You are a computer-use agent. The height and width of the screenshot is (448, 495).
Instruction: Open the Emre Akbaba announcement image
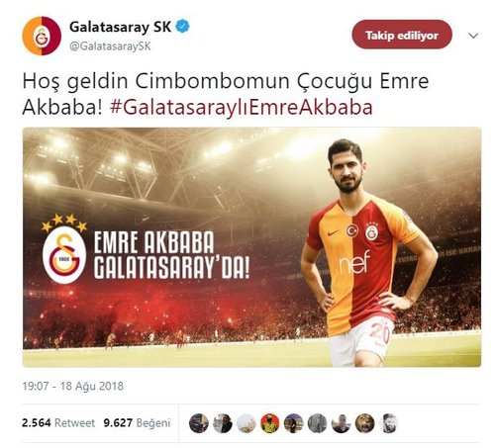click(251, 247)
